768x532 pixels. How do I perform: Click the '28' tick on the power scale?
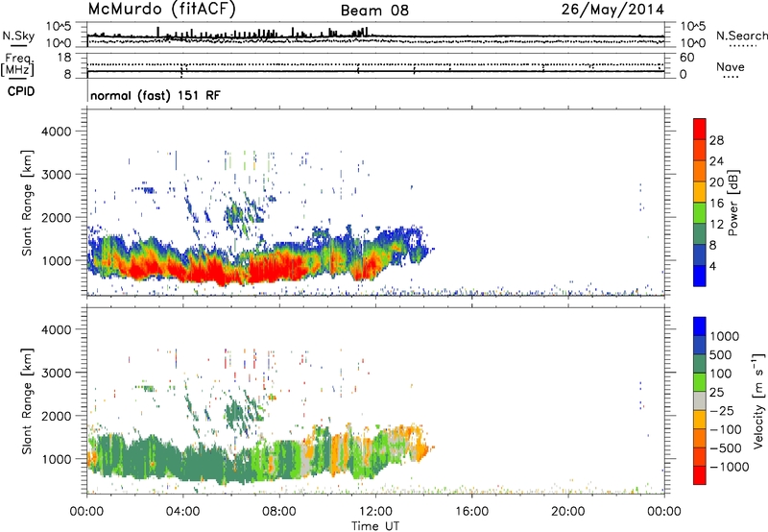tap(716, 140)
